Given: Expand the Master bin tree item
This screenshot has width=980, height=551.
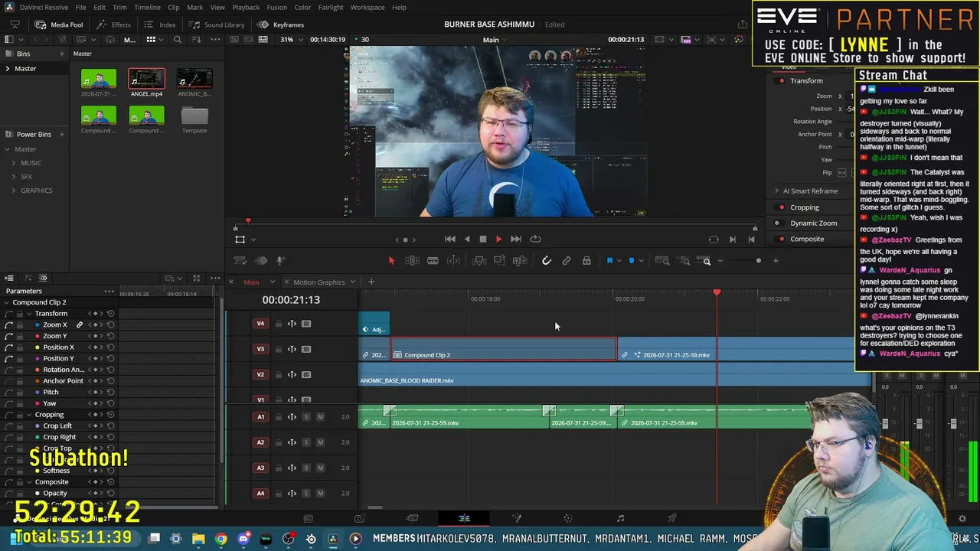Looking at the screenshot, I should coord(8,69).
